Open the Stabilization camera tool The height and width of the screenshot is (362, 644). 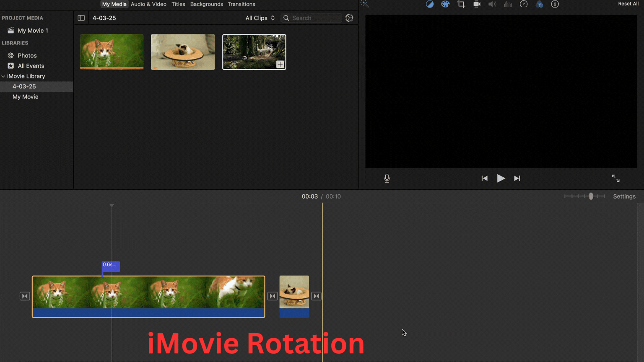click(477, 4)
